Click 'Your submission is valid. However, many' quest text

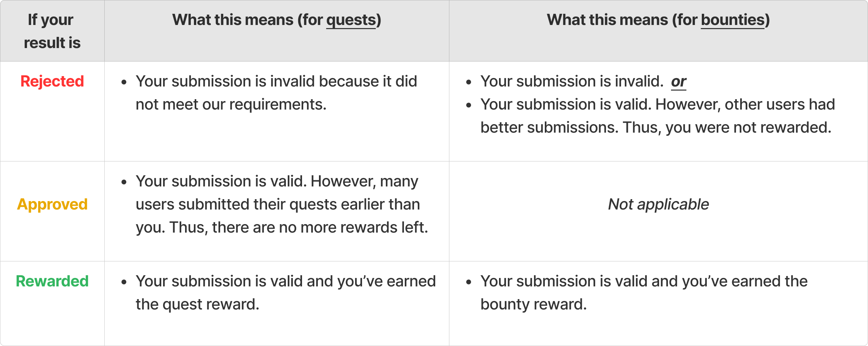(x=277, y=181)
